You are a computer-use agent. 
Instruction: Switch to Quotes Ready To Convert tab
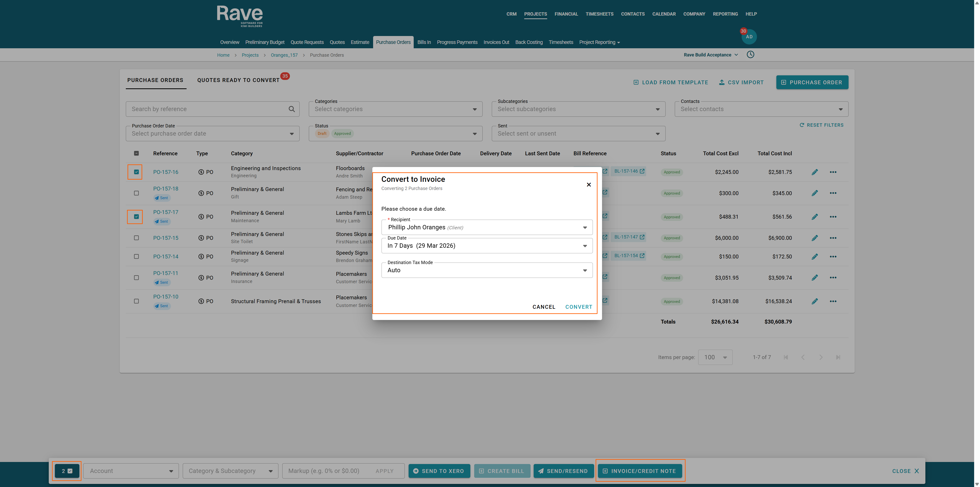pos(238,80)
